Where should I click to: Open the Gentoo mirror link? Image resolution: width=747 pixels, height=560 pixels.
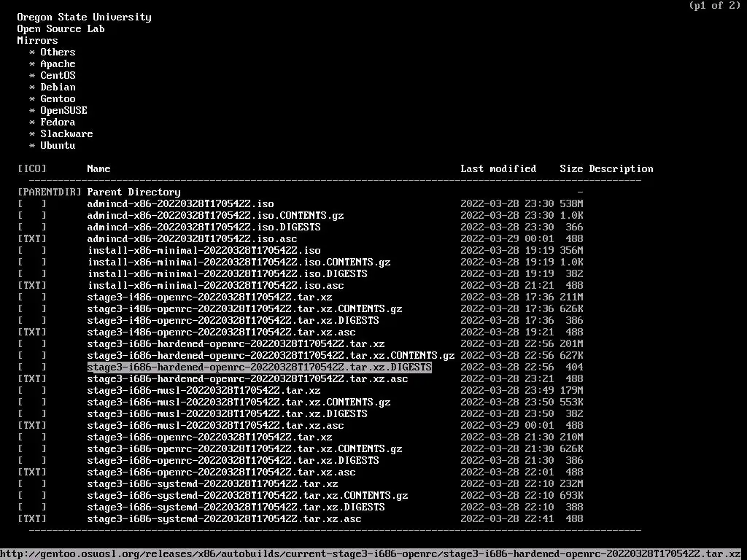pyautogui.click(x=58, y=98)
